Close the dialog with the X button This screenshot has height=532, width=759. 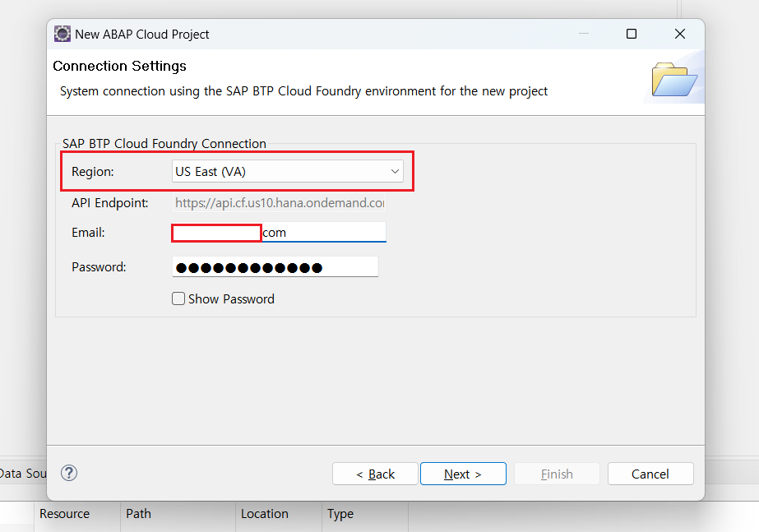click(x=679, y=34)
